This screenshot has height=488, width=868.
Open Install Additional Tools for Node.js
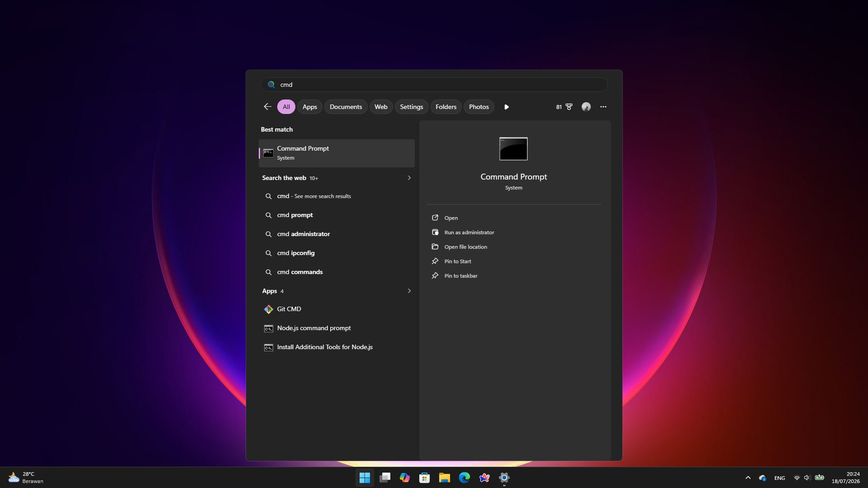pos(337,347)
